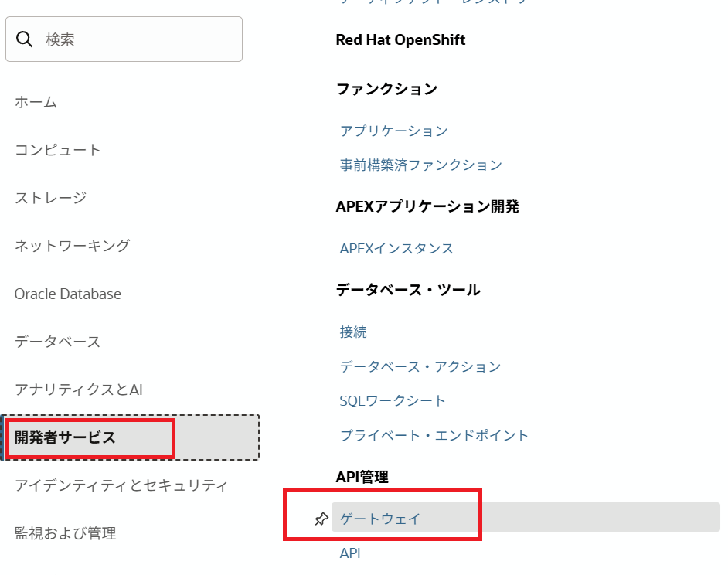This screenshot has height=575, width=728.
Task: Select the データベース sidebar item
Action: pos(58,342)
